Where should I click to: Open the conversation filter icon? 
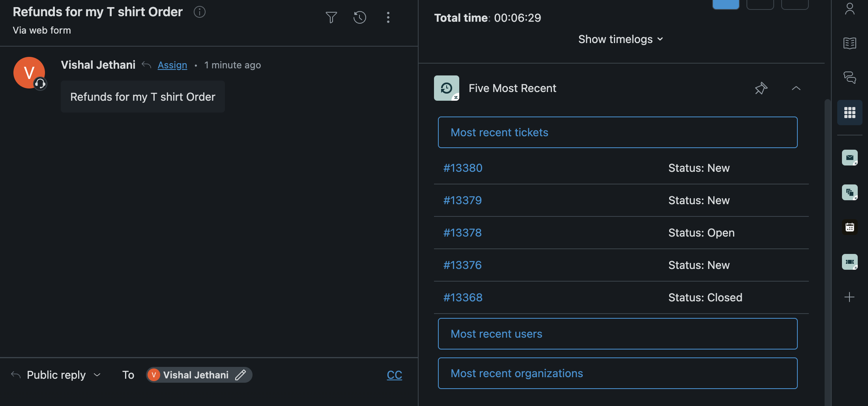331,17
